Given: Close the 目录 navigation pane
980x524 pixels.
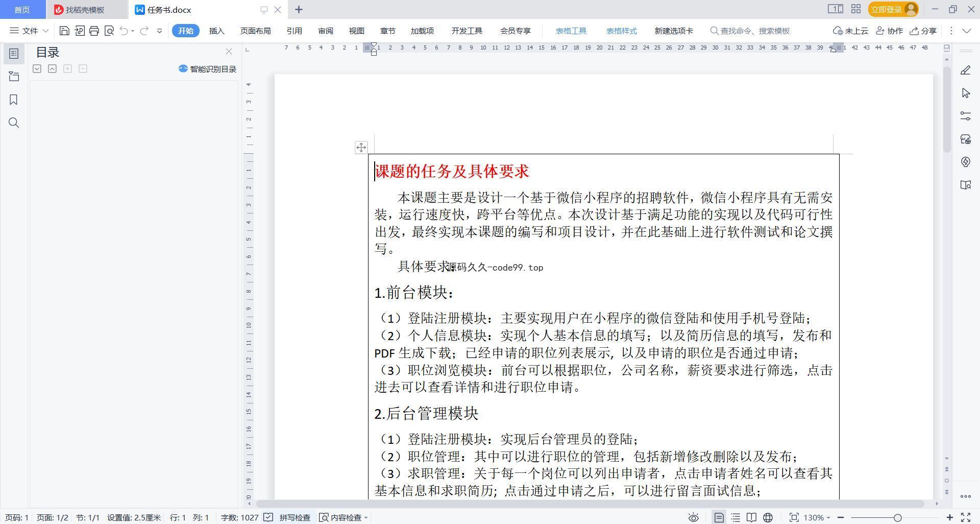Looking at the screenshot, I should point(229,52).
